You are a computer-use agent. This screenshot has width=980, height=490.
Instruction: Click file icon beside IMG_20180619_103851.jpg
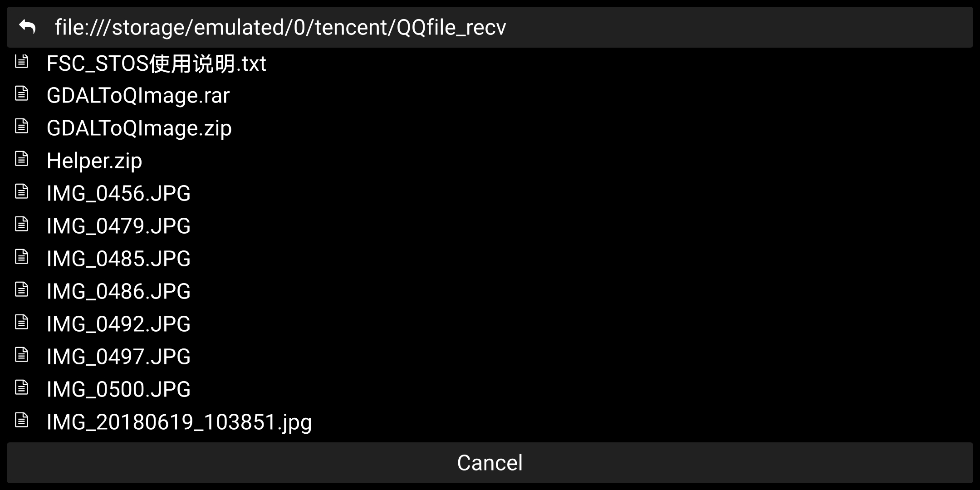click(21, 420)
